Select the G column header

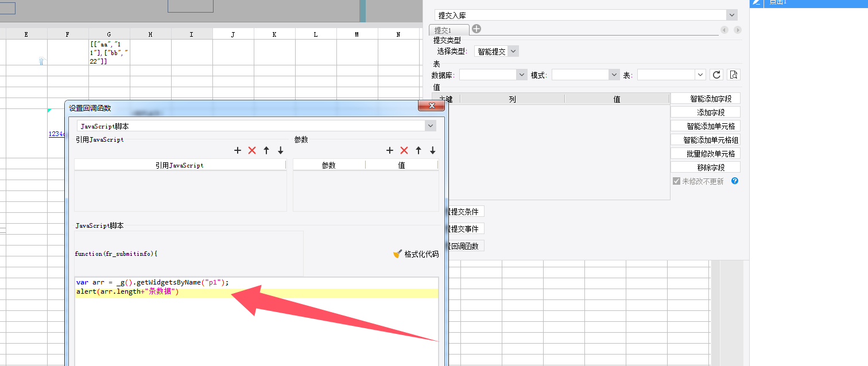(109, 34)
